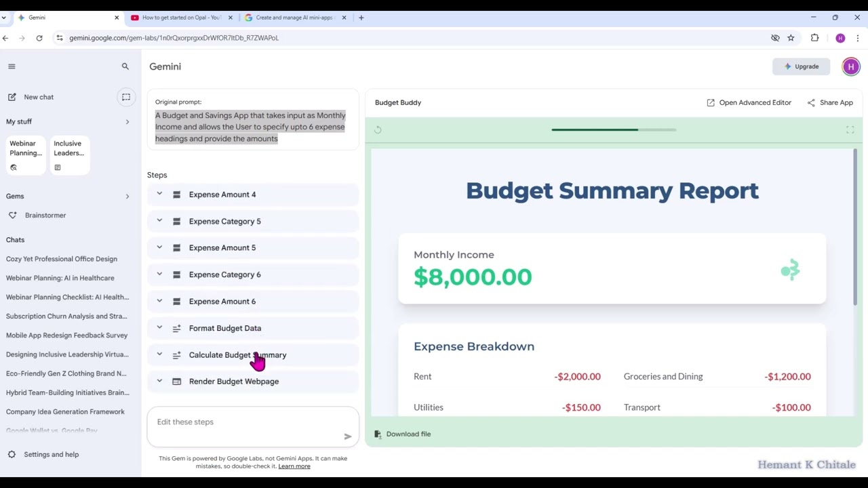This screenshot has width=868, height=488.
Task: Open Settings and help
Action: coord(43,454)
